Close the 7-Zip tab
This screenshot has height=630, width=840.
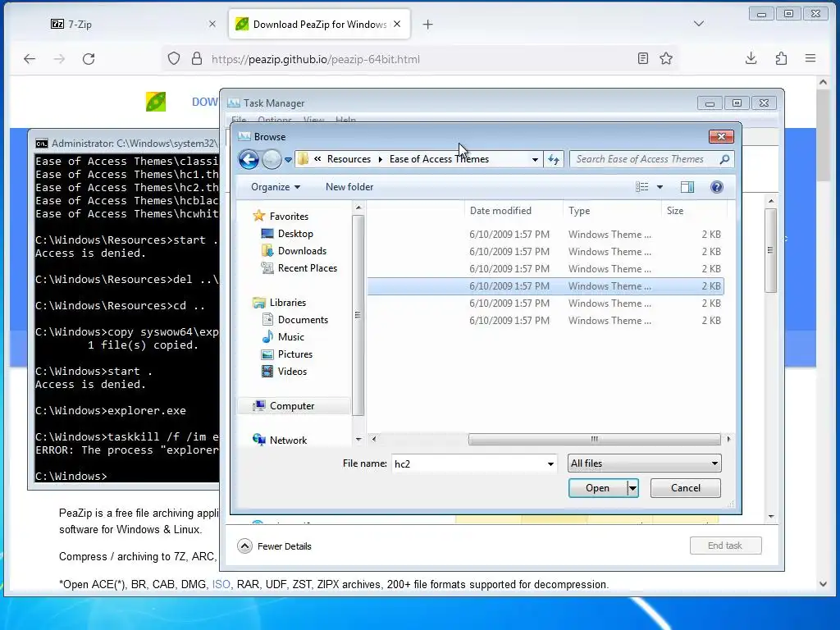pyautogui.click(x=212, y=24)
